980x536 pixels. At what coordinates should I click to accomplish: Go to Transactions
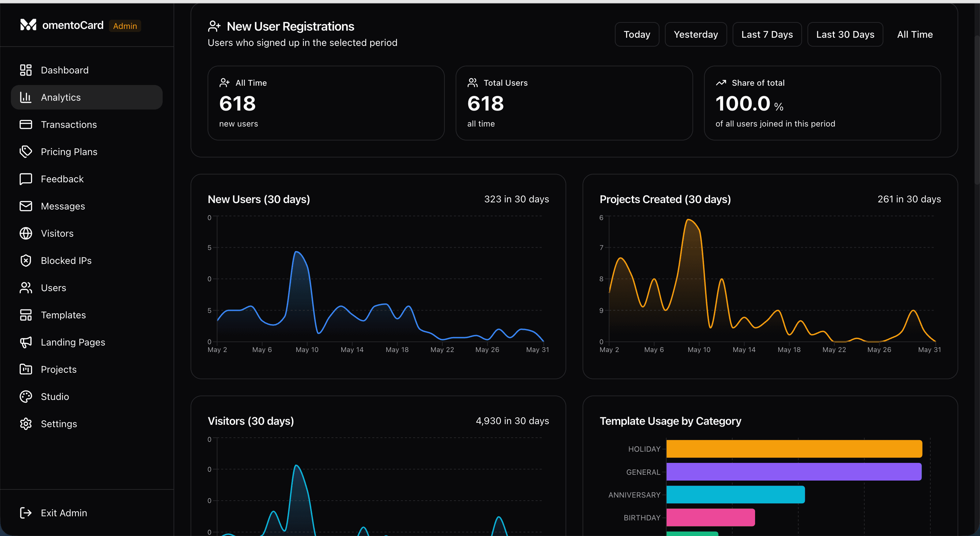point(87,124)
